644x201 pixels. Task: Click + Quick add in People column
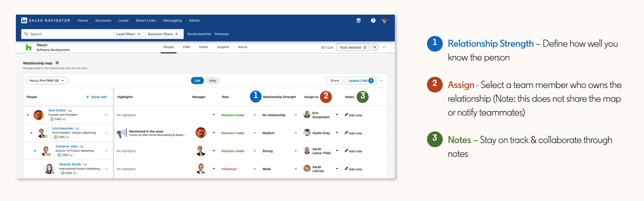point(96,97)
